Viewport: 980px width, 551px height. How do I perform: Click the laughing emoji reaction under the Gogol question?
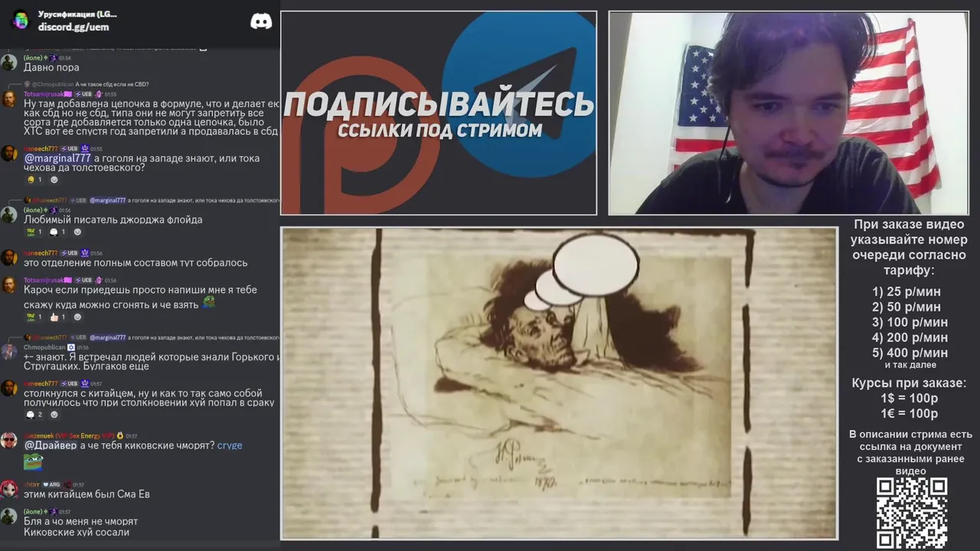tap(34, 180)
